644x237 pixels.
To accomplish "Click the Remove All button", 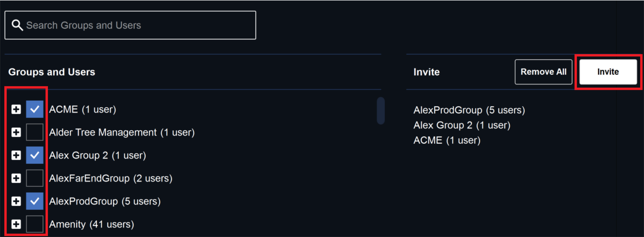I will pos(543,72).
